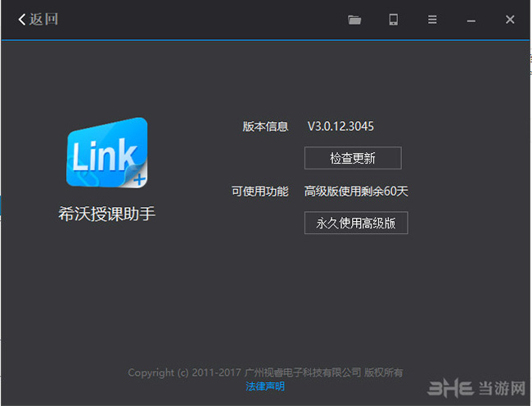Click the 检查更新 button
This screenshot has width=532, height=406.
point(353,158)
